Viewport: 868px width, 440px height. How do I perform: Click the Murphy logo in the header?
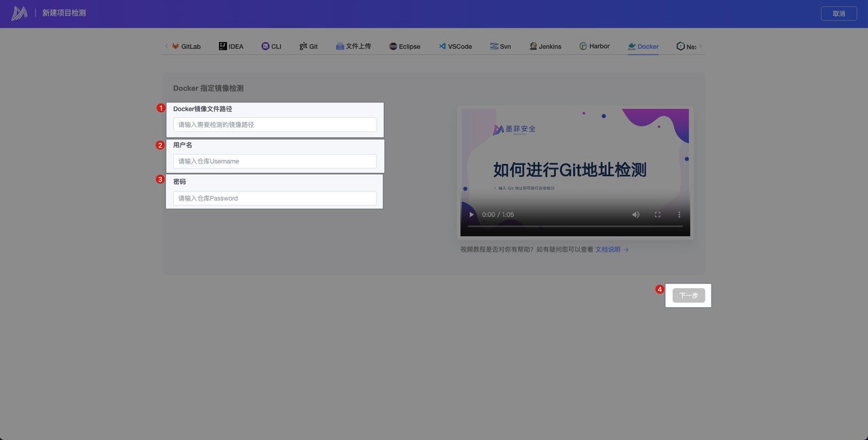(x=19, y=13)
